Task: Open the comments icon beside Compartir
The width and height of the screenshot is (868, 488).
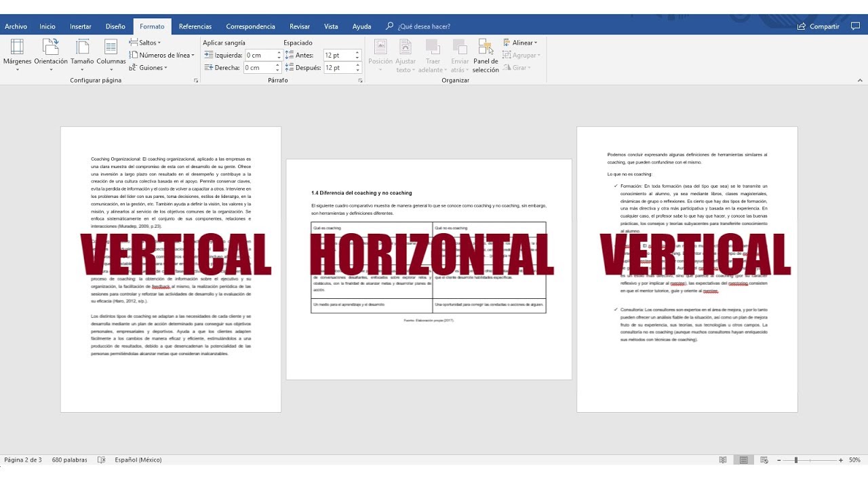Action: (x=854, y=26)
